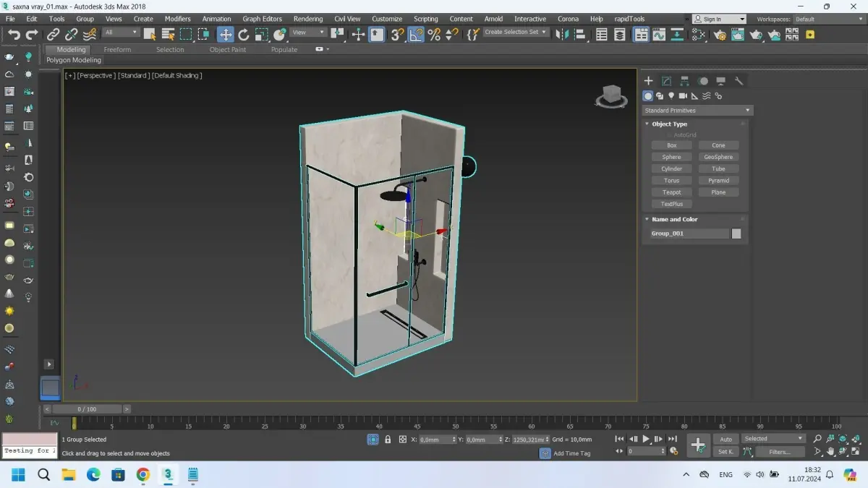Click the Select Object tool icon
This screenshot has width=868, height=488.
pos(150,34)
